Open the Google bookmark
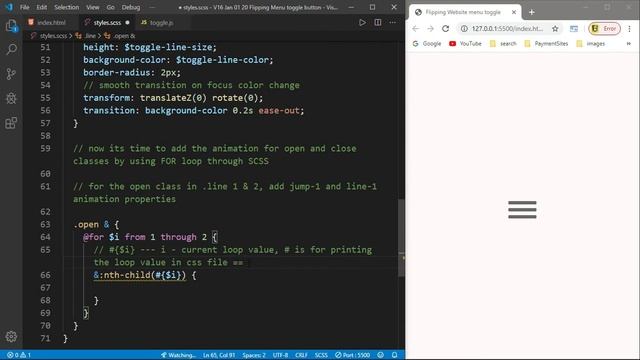 pyautogui.click(x=427, y=43)
